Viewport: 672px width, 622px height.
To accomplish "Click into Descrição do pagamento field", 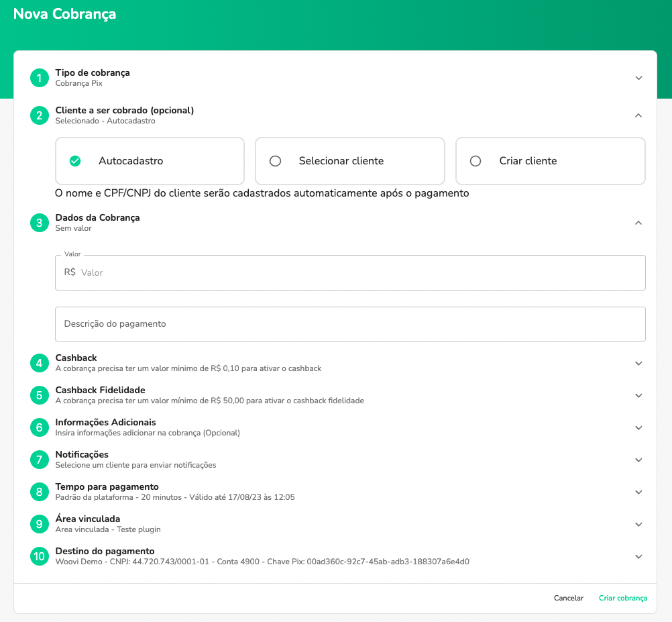I will [350, 324].
